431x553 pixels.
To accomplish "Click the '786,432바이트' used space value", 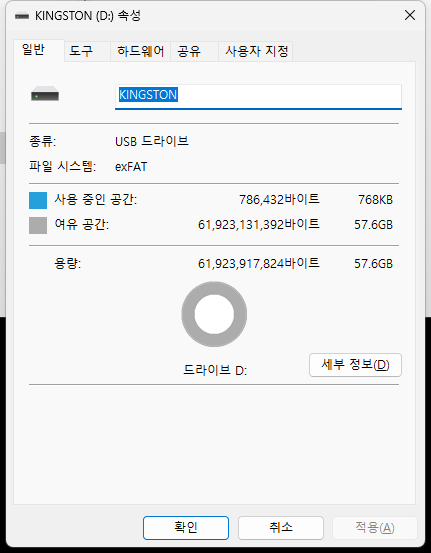I will (279, 200).
